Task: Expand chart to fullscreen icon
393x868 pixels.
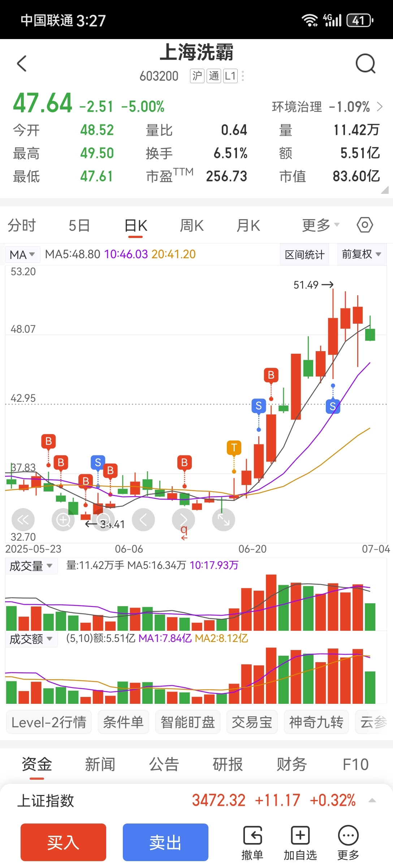Action: pos(224,520)
